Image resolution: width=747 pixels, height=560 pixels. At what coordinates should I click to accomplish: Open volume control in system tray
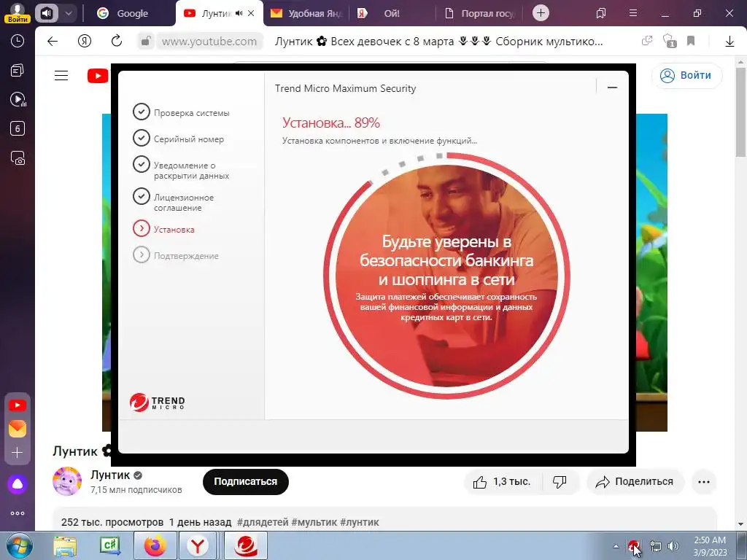pos(673,546)
